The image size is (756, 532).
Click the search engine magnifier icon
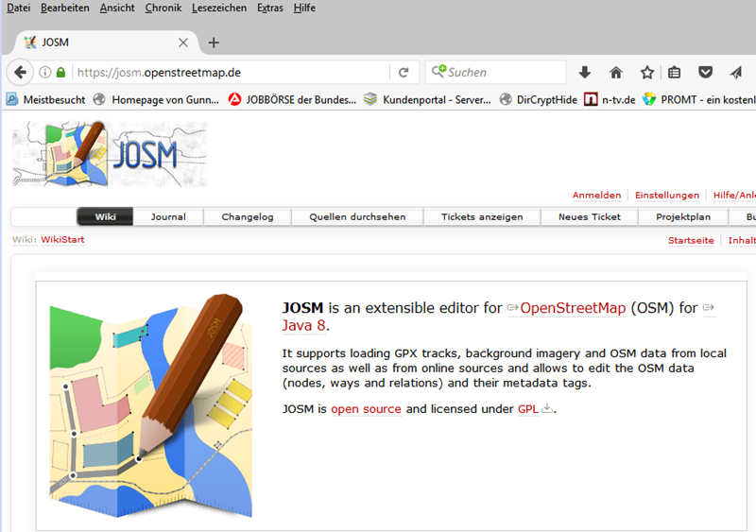click(438, 72)
